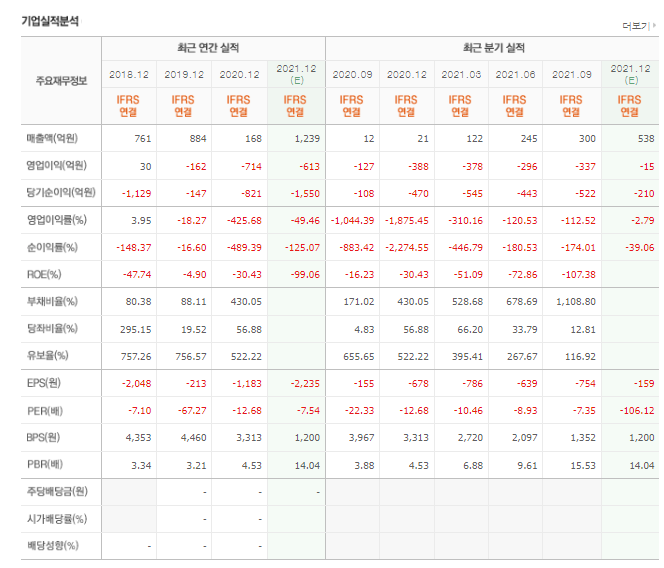Click the -714 operating profit value
The width and height of the screenshot is (664, 568).
252,166
